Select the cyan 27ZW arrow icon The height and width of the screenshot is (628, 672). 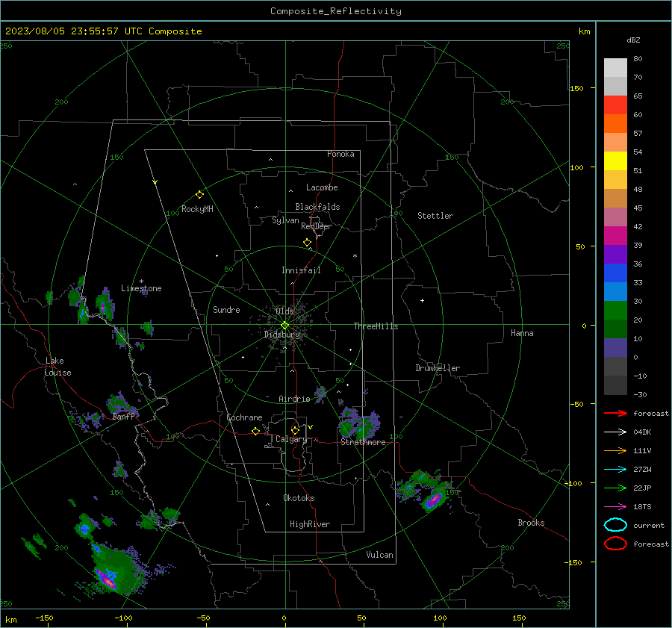[x=615, y=470]
